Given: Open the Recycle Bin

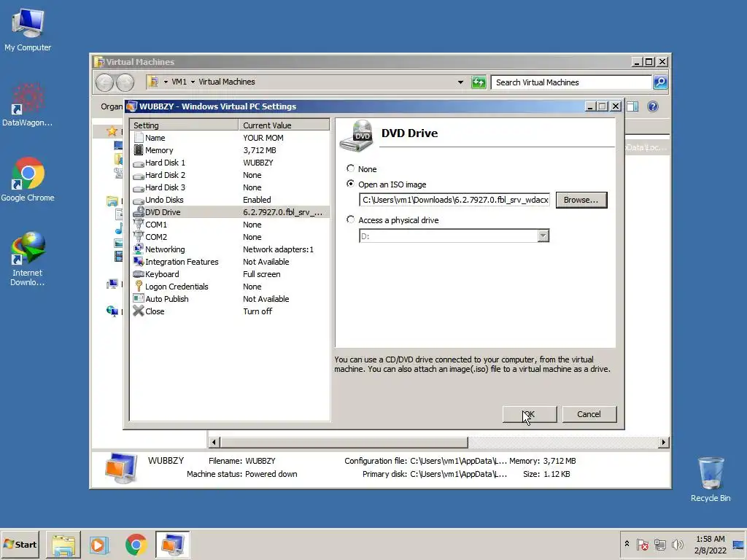Looking at the screenshot, I should click(711, 479).
